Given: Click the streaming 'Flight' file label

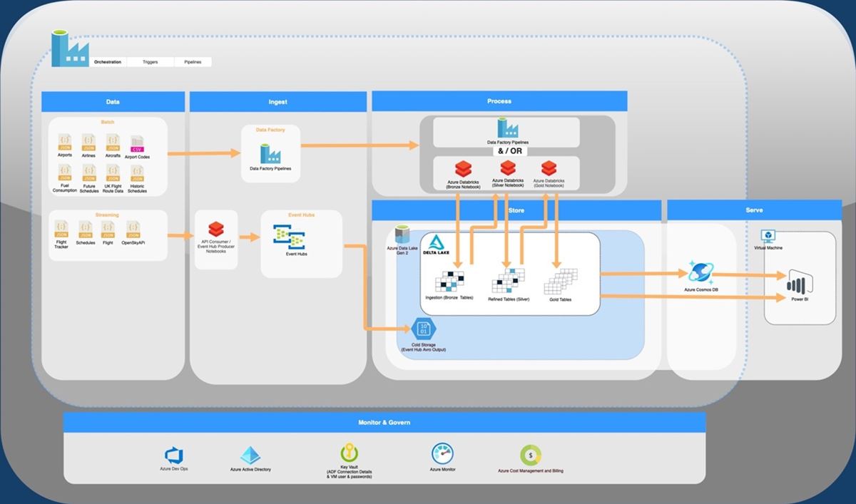Looking at the screenshot, I should coord(108,242).
